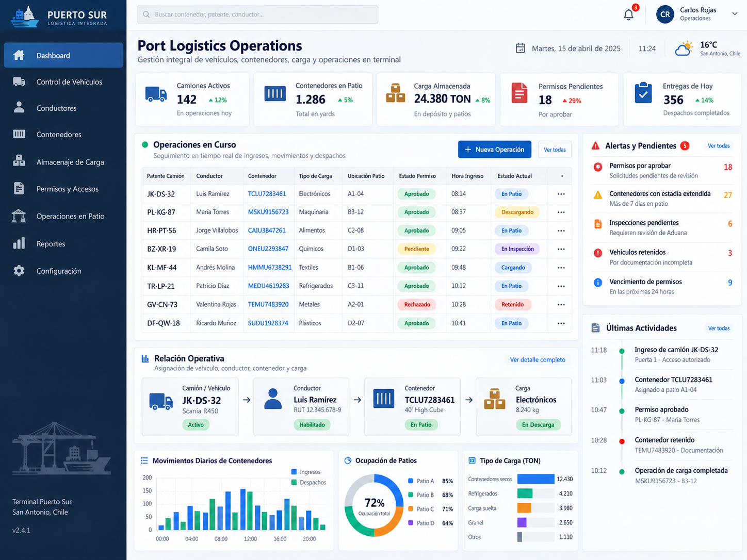The width and height of the screenshot is (747, 560).
Task: Navigate to Contenedores in sidebar
Action: (63, 135)
